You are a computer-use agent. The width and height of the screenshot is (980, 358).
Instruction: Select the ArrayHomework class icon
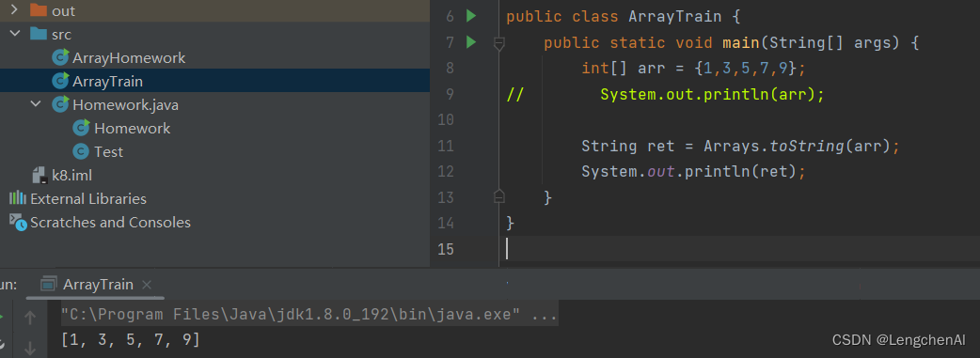click(60, 57)
